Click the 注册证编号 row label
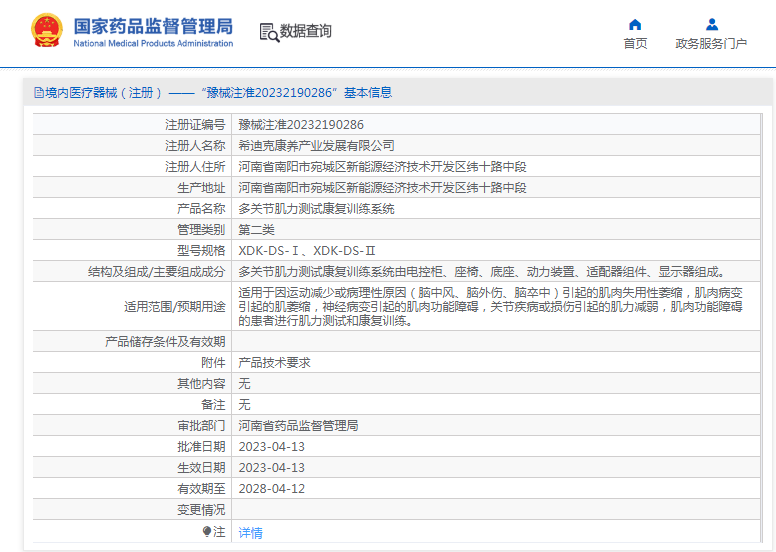Viewport: 776px width, 552px height. (195, 125)
